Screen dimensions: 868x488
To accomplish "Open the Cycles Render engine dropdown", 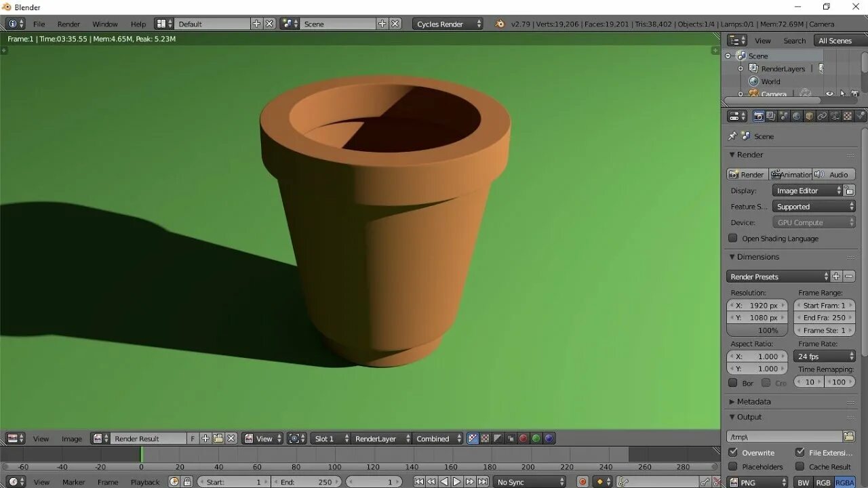I will coord(449,24).
